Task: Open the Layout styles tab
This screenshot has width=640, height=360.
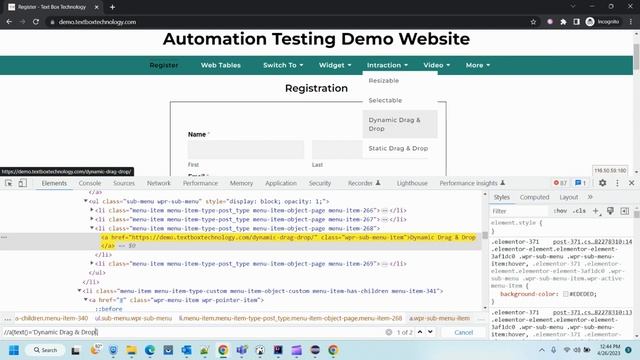Action: point(569,197)
